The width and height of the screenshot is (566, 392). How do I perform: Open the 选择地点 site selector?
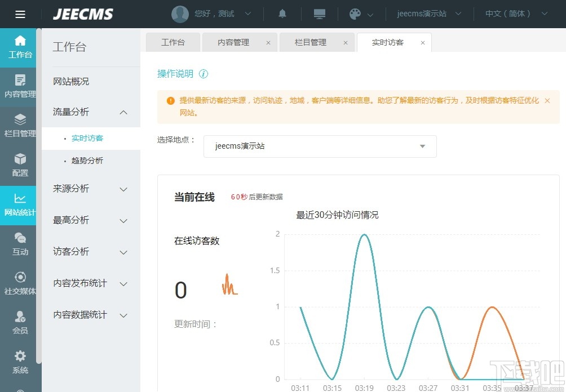point(320,146)
